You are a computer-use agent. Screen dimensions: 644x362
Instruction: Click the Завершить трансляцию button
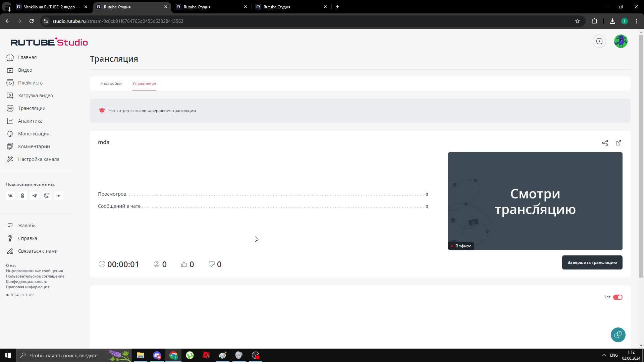coord(592,262)
